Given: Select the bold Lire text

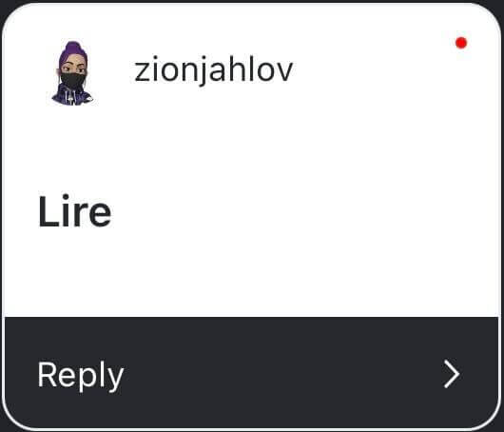Looking at the screenshot, I should click(x=74, y=211).
